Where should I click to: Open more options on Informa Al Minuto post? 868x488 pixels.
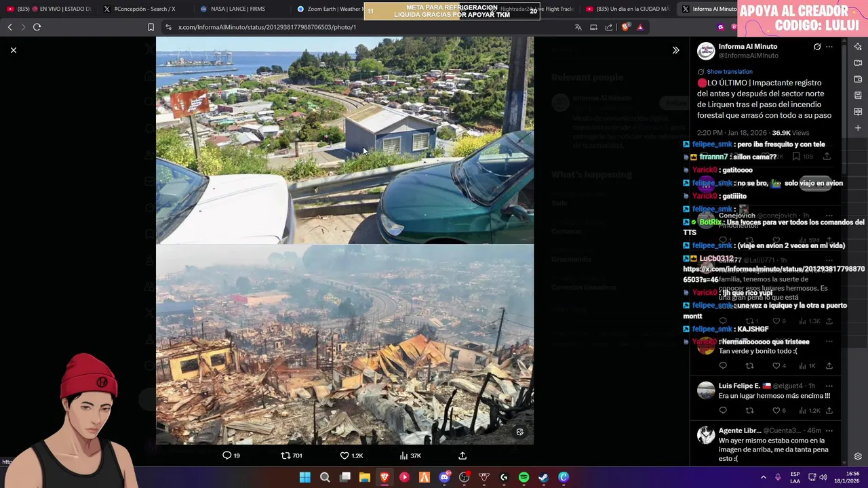click(829, 47)
